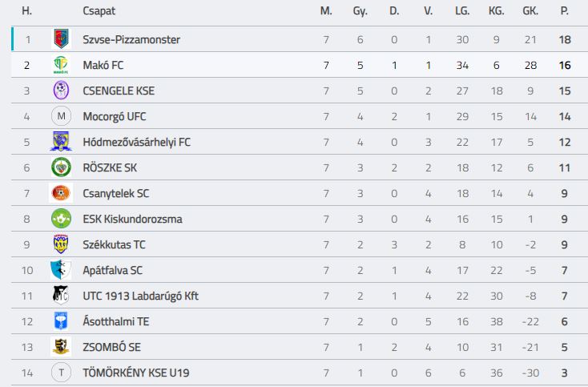
Task: Click the Szvse-Pizzamonster team crest
Action: (62, 39)
